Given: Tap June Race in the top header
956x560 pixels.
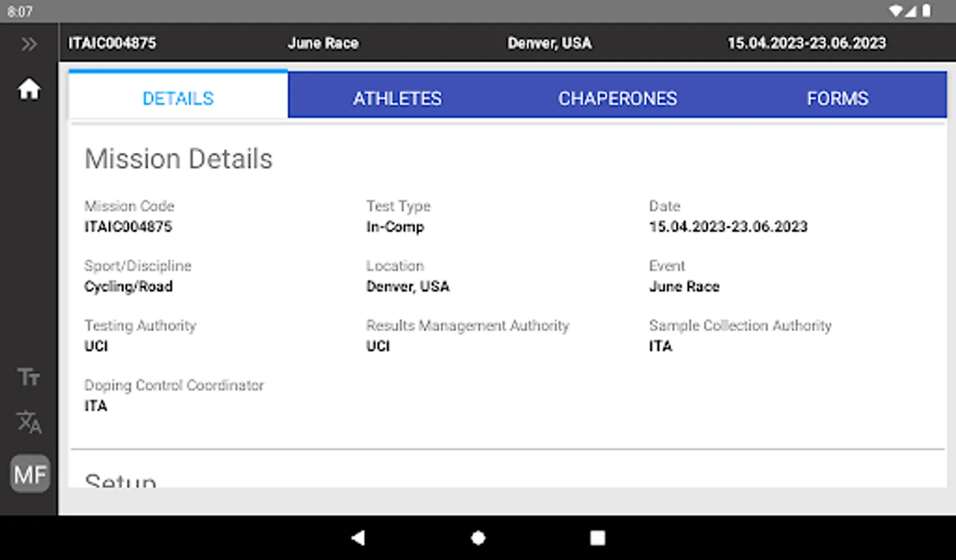Looking at the screenshot, I should (x=323, y=43).
